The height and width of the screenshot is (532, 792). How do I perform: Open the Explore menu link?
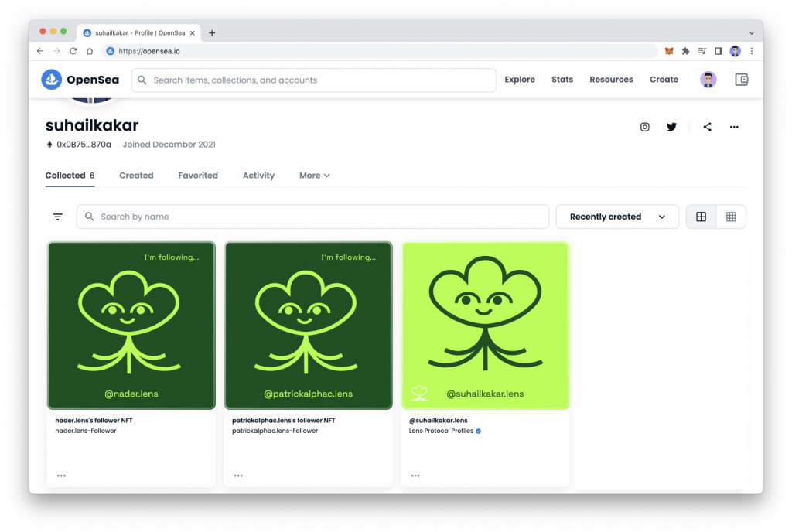(520, 80)
